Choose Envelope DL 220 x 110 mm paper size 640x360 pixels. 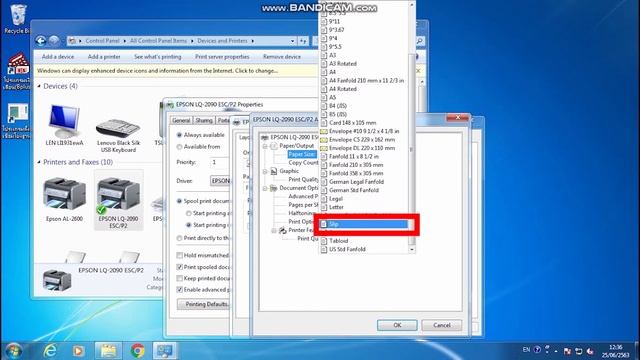[x=362, y=148]
